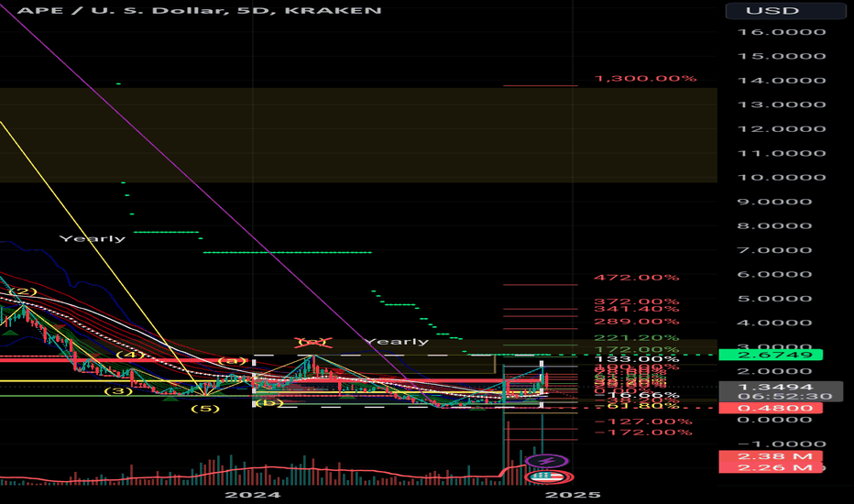Viewport: 854px width, 504px height.
Task: Click the purple lightning event icon
Action: [548, 462]
